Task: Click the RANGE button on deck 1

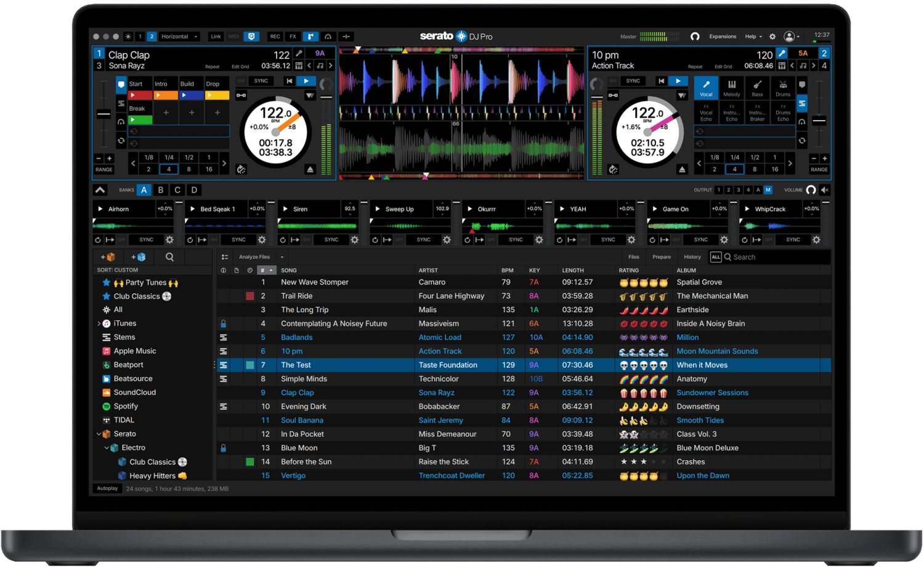Action: pos(104,169)
